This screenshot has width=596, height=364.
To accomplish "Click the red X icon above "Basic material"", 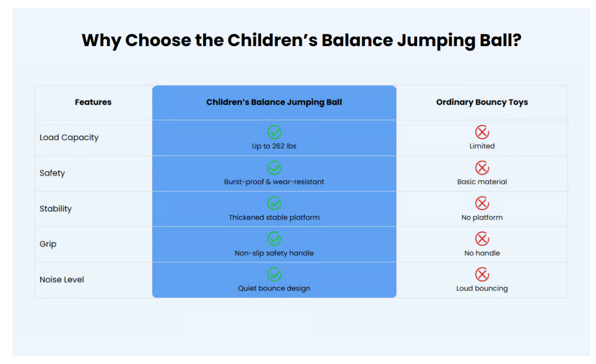I will coord(482,168).
